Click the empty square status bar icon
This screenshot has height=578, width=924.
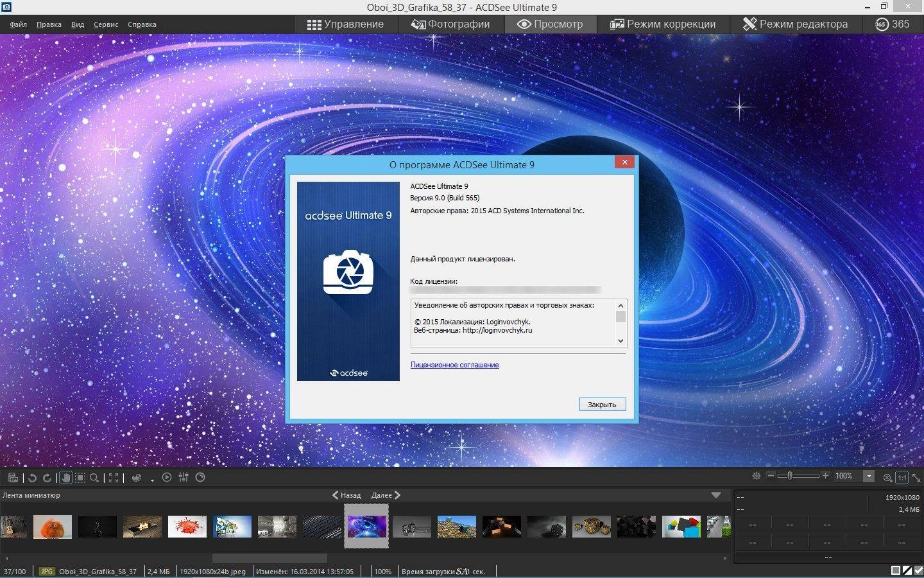click(x=896, y=570)
